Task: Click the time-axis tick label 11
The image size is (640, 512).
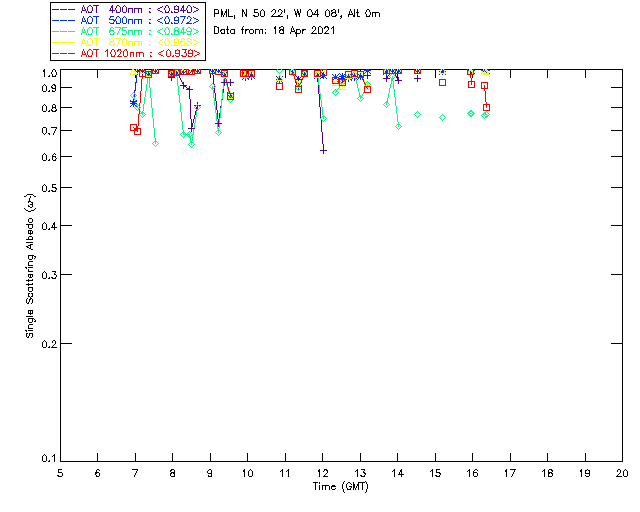Action: pyautogui.click(x=285, y=473)
